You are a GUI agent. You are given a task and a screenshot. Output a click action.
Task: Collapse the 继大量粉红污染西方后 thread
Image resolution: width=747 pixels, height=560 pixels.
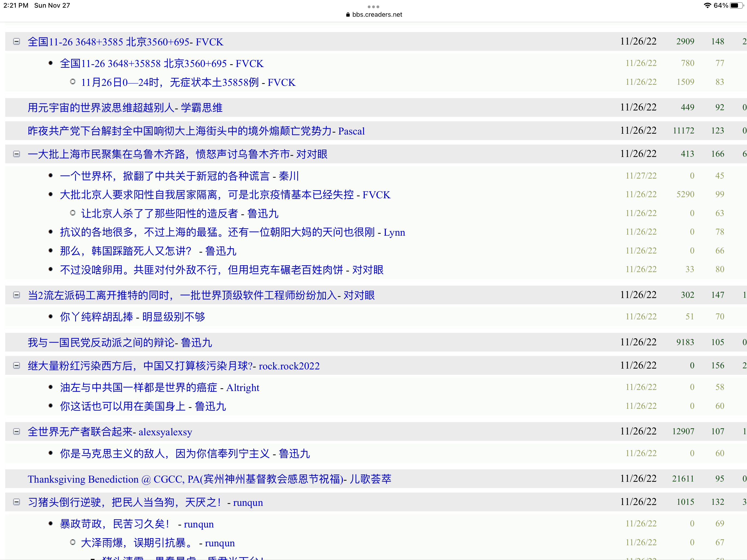point(16,366)
